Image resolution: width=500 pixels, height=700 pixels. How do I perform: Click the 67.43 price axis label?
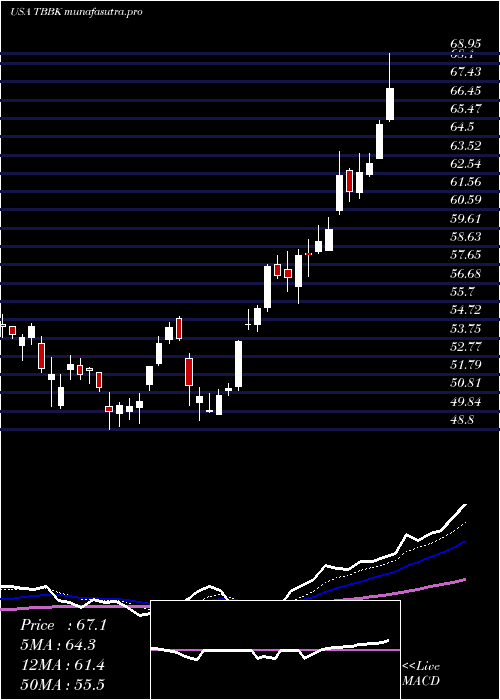tap(466, 72)
